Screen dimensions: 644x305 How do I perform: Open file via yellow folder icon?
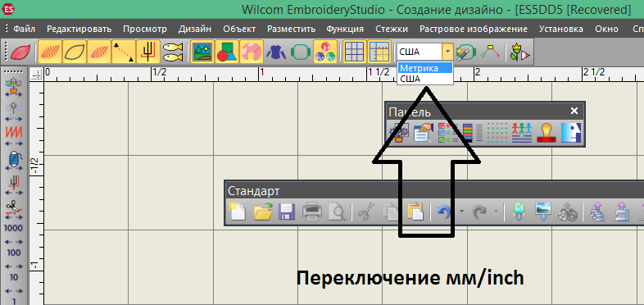click(x=263, y=212)
